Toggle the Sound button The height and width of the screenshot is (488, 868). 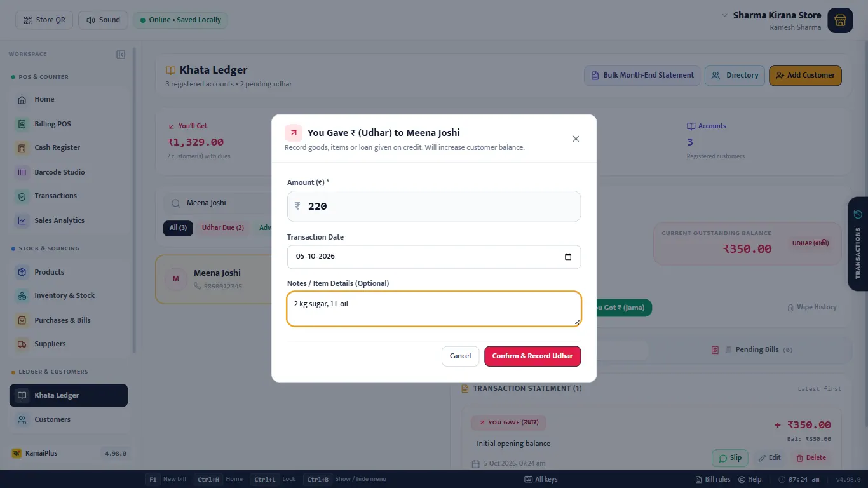pyautogui.click(x=103, y=20)
